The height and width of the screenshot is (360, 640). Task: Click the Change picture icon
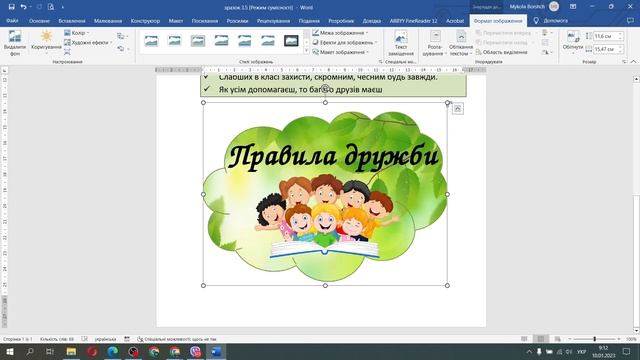click(121, 36)
